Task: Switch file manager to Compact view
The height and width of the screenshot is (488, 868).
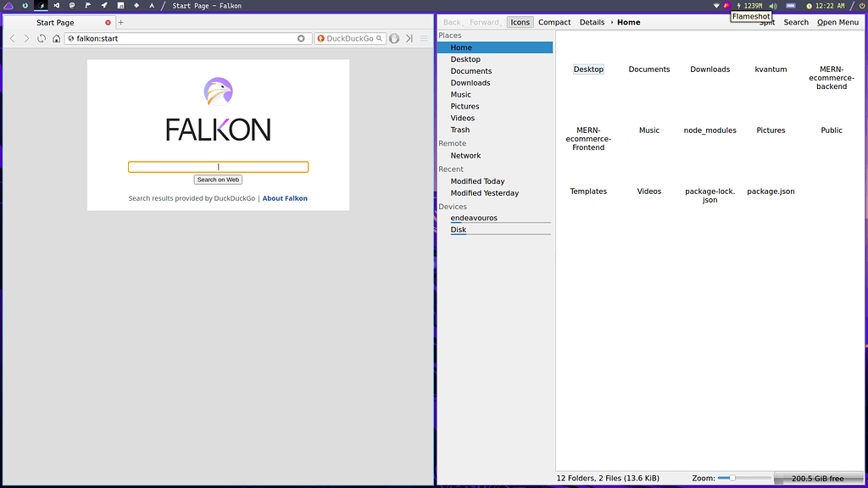Action: point(554,22)
